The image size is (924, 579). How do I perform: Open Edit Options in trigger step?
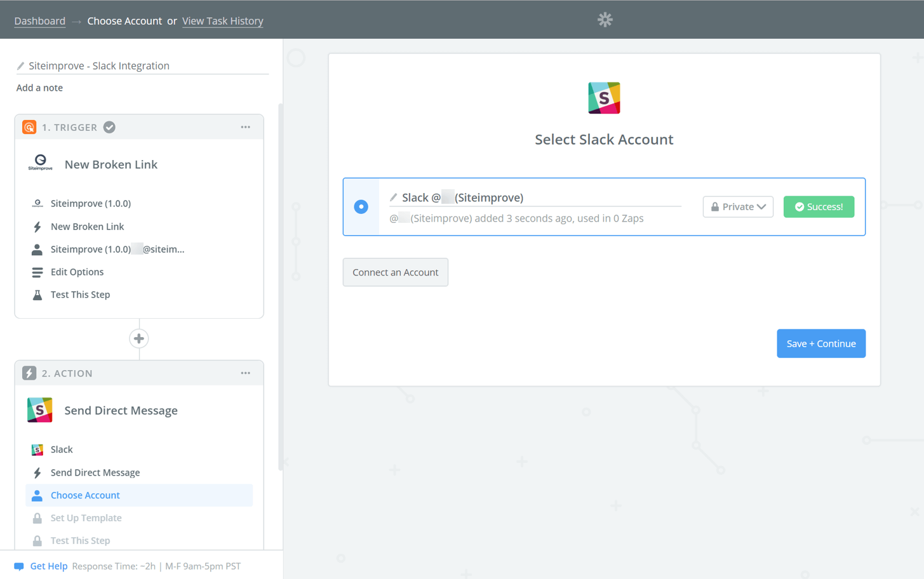click(x=77, y=272)
